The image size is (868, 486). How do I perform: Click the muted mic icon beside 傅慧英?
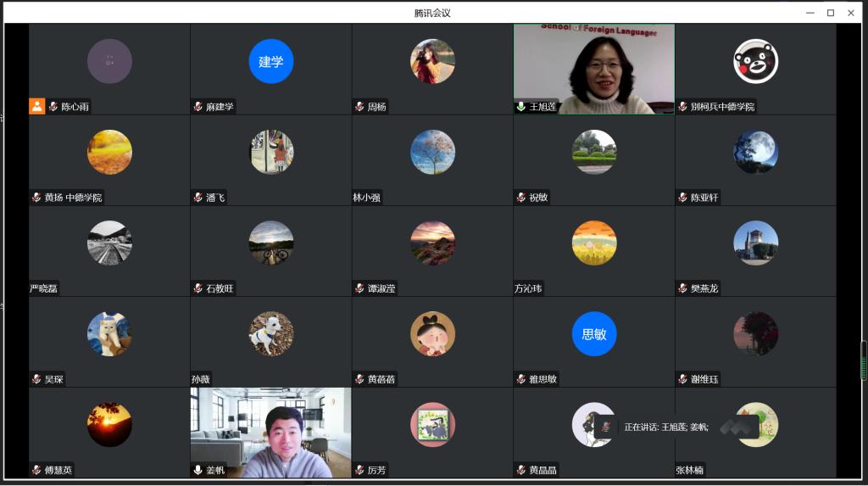(x=36, y=470)
